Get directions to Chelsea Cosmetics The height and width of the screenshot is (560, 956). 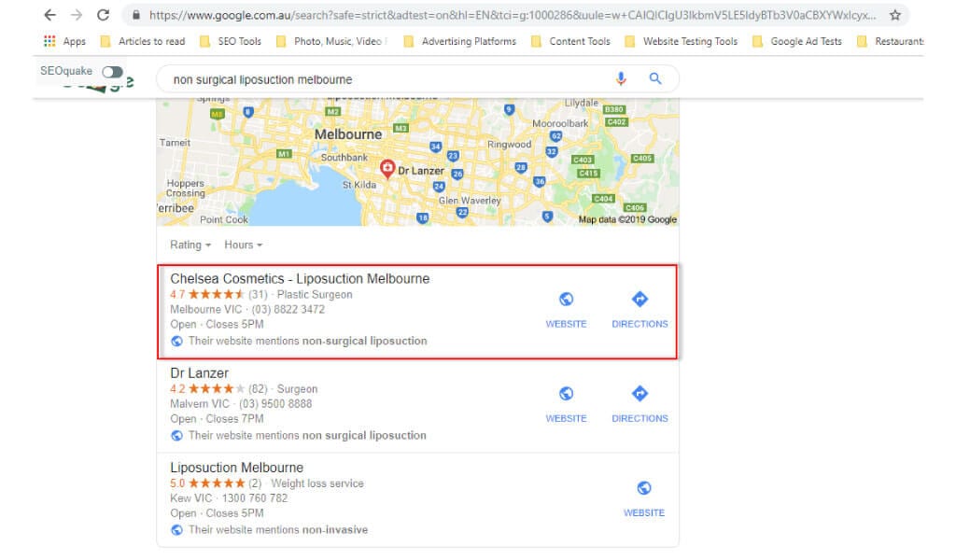(640, 300)
